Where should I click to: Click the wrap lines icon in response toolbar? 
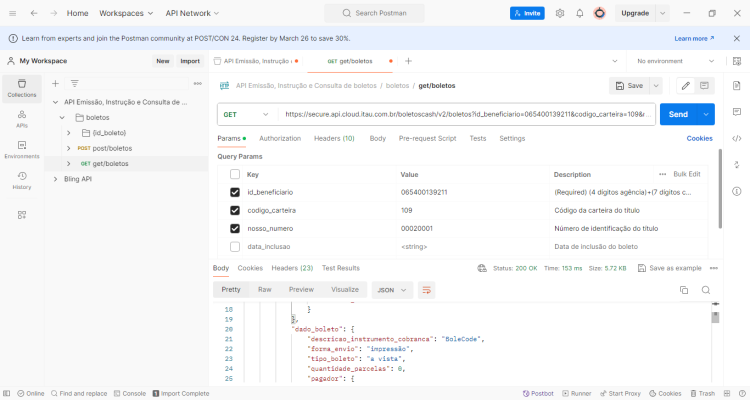point(426,290)
